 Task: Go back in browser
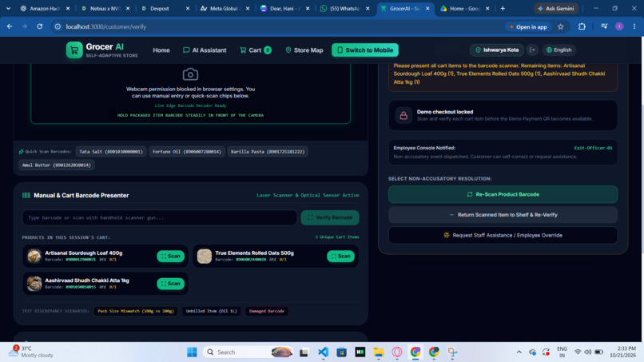coord(10,26)
